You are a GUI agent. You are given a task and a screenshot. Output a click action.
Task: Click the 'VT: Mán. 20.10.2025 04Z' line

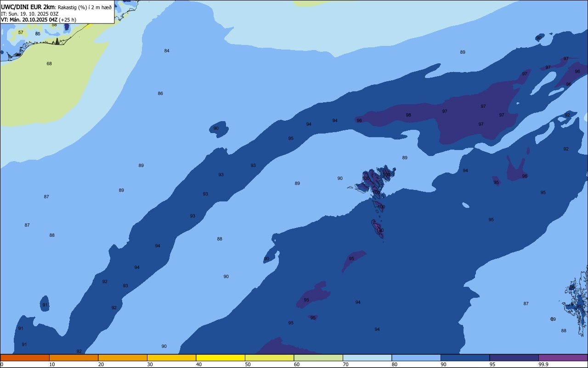(29, 20)
